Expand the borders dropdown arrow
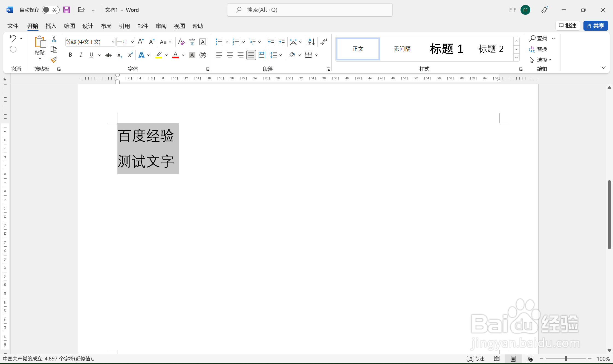 tap(316, 55)
